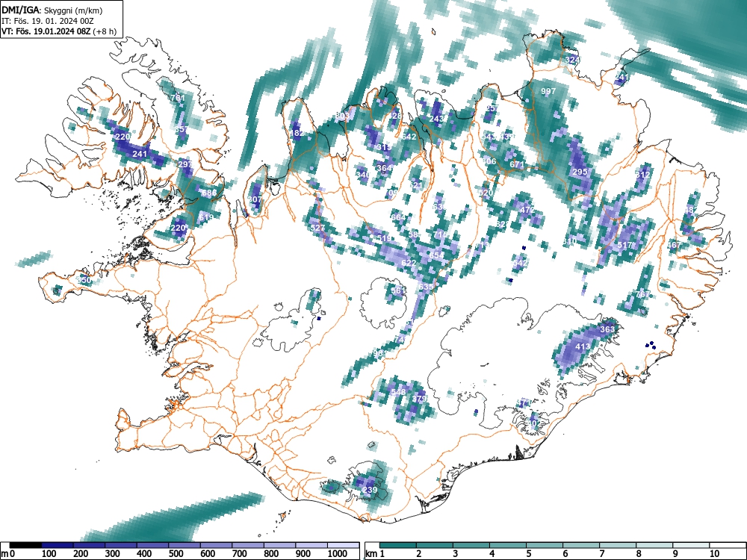Click the value 413 on Vatnajökull

point(583,346)
